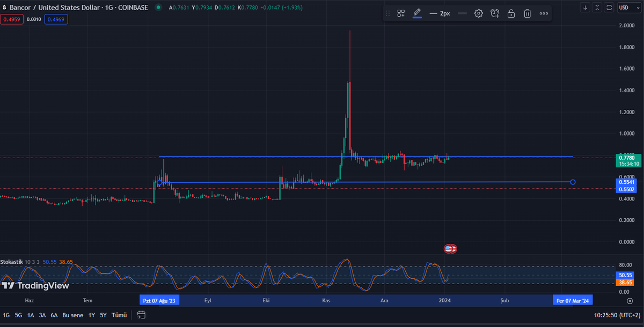This screenshot has height=327, width=644.
Task: Grab the floating toolbar drag handle
Action: (387, 13)
